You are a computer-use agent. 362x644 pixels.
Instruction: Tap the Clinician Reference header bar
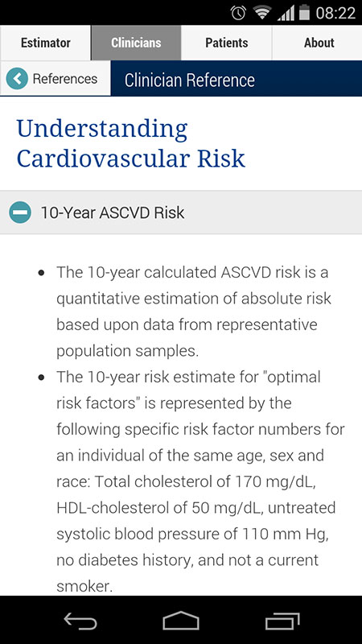coord(237,78)
